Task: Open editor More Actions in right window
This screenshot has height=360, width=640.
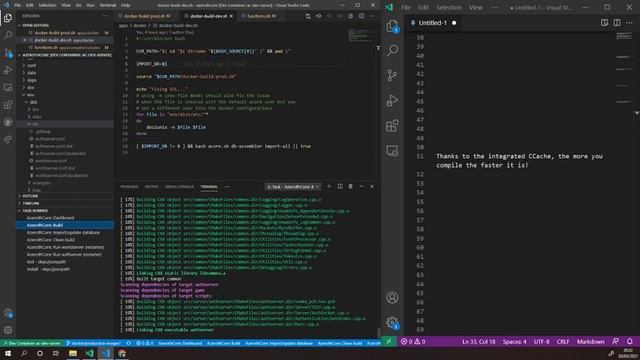Action: [629, 23]
